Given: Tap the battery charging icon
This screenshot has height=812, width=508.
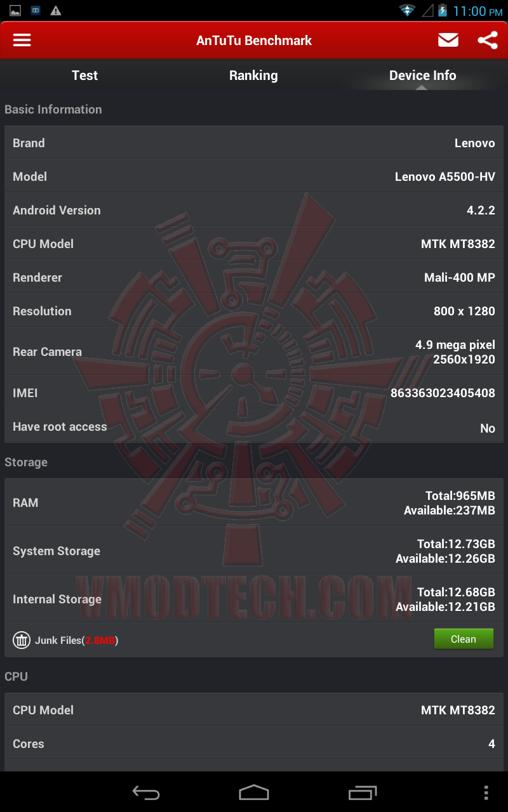Looking at the screenshot, I should coord(443,10).
